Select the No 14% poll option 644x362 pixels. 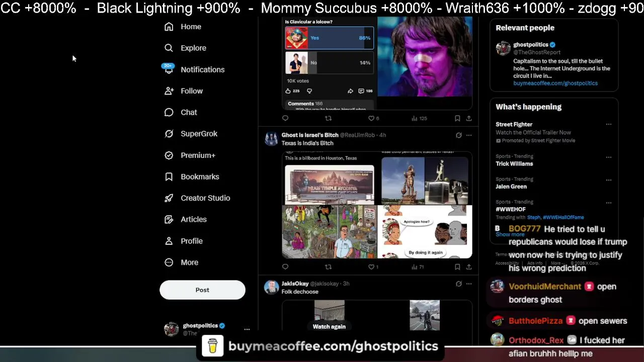tap(330, 63)
